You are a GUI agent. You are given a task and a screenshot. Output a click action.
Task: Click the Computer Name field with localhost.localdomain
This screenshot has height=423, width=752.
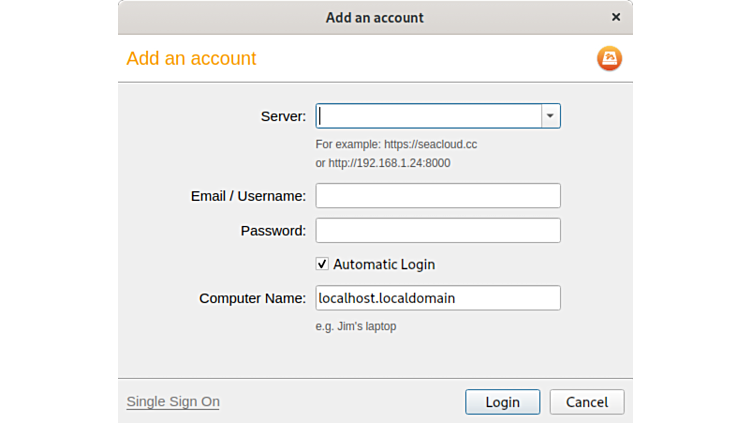click(x=438, y=298)
